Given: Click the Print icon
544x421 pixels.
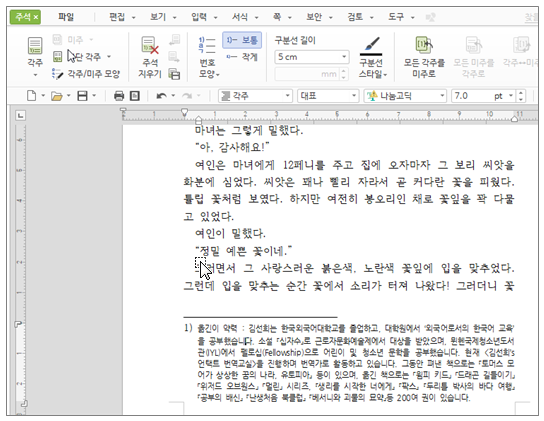Looking at the screenshot, I should pyautogui.click(x=119, y=95).
